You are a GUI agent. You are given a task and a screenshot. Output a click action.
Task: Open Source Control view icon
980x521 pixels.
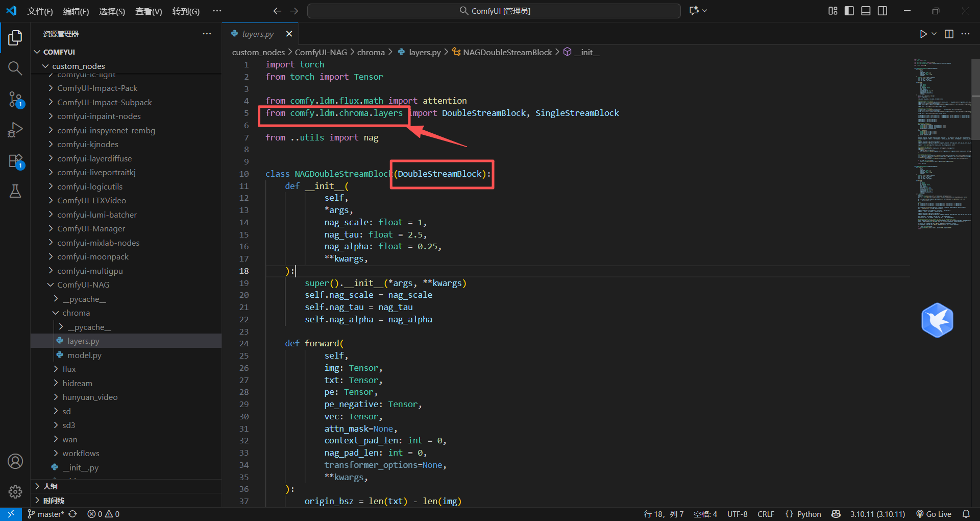[x=15, y=99]
